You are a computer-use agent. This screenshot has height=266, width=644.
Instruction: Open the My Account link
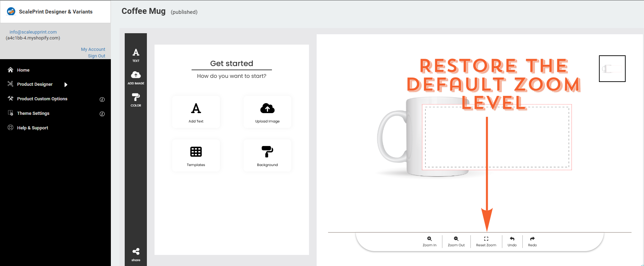click(x=93, y=49)
